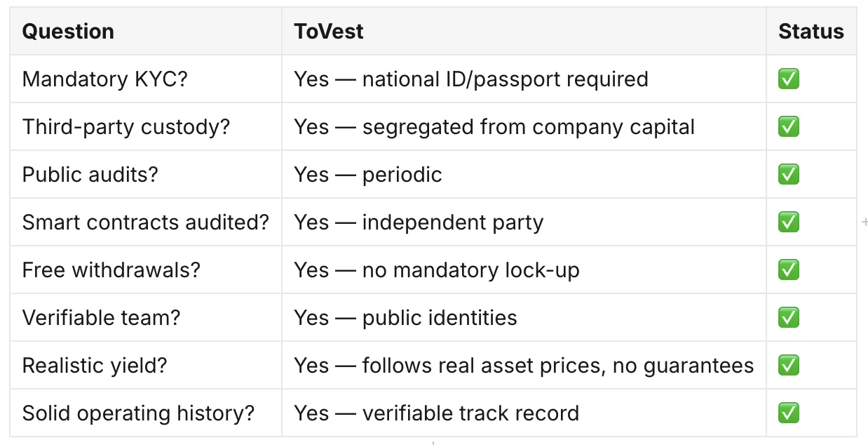
Task: Click the plus handle below the table
Action: click(x=433, y=442)
